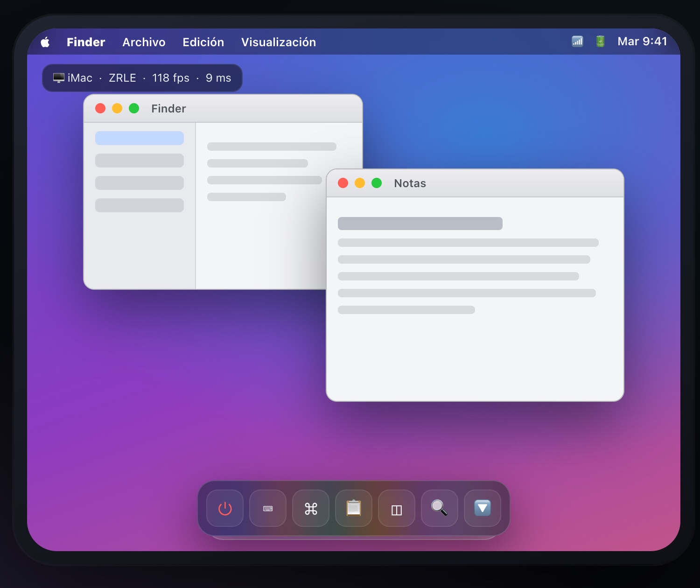
Task: Minimize the Finder window with yellow button
Action: click(117, 108)
